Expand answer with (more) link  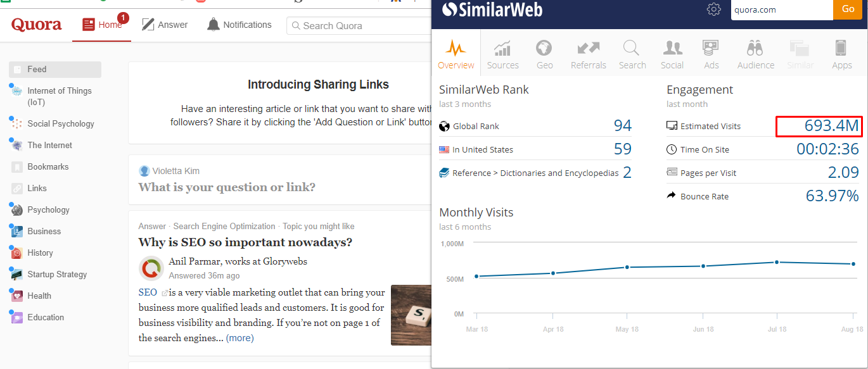coord(240,338)
